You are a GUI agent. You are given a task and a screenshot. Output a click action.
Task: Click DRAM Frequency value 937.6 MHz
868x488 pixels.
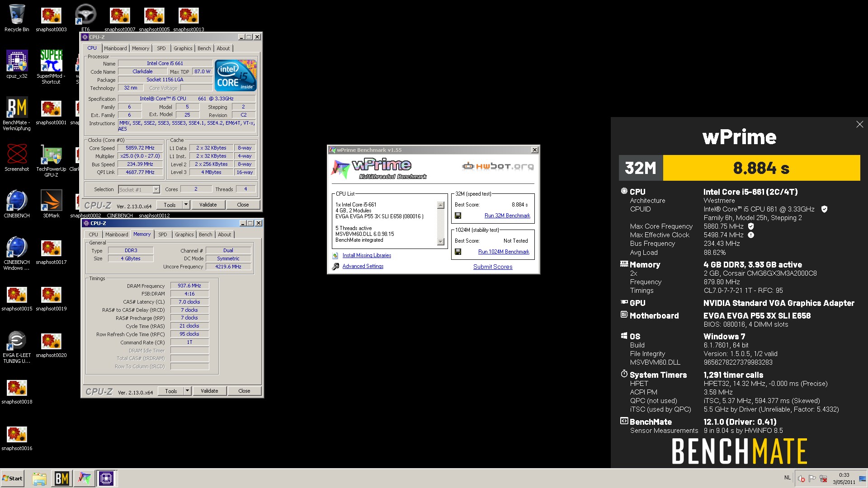coord(189,286)
